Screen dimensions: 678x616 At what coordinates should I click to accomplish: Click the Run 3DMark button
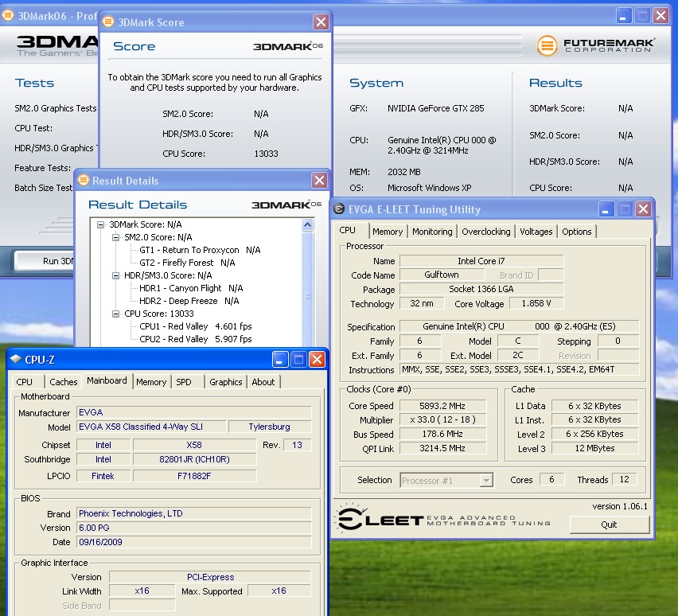coord(44,261)
